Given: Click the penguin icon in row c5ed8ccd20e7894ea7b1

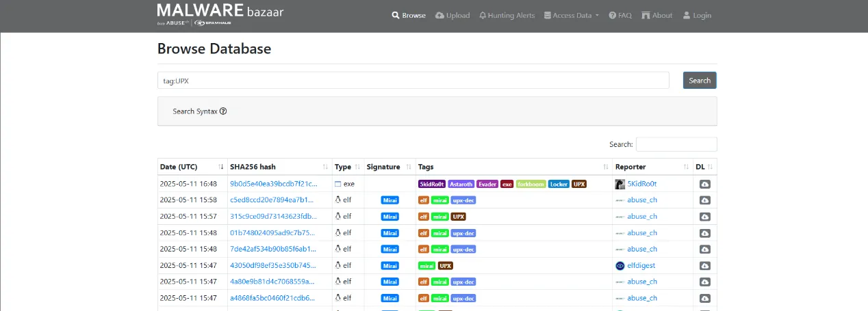Looking at the screenshot, I should [337, 200].
